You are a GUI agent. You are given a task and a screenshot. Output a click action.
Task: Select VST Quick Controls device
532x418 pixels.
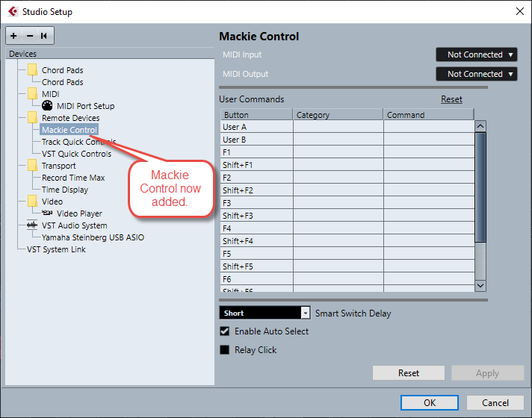tap(76, 154)
